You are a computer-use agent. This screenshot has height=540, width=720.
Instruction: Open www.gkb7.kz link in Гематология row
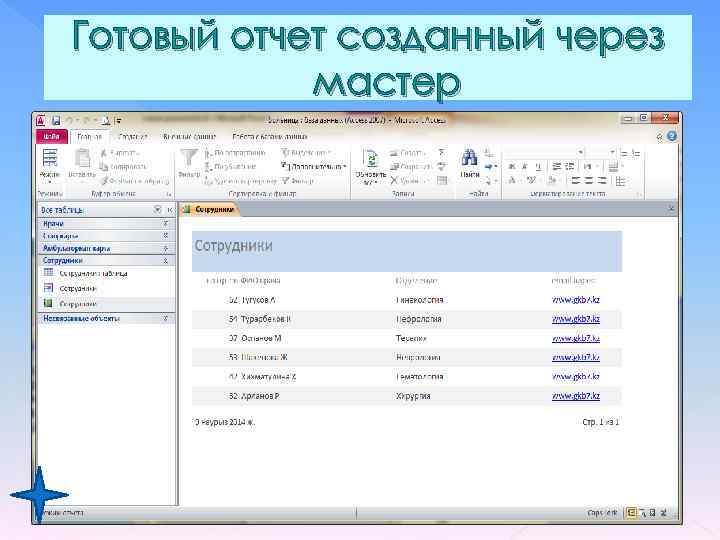pos(576,377)
